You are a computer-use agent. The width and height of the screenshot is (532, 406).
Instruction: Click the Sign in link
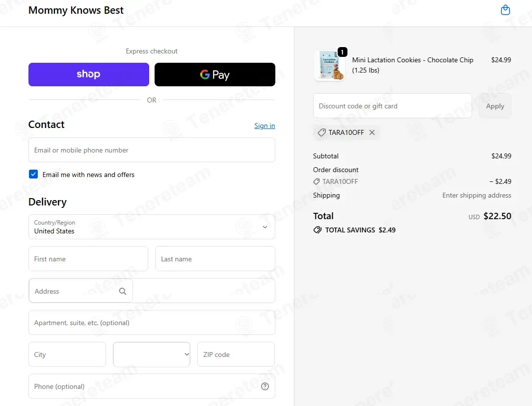click(x=265, y=126)
